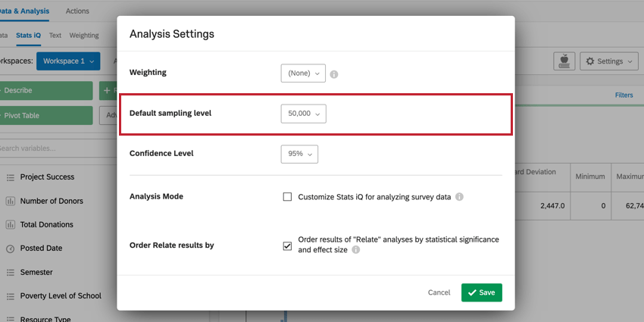This screenshot has height=322, width=644.
Task: Switch to the Actions tab
Action: 77,11
